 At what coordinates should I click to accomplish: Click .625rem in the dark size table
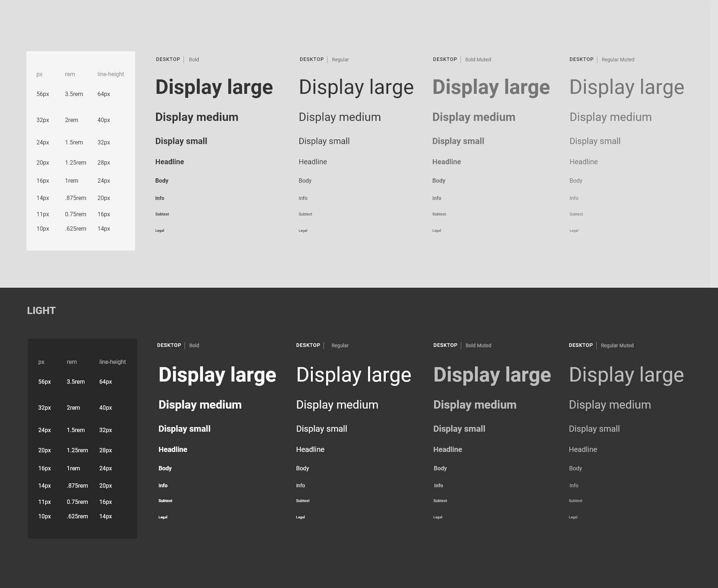pos(77,516)
